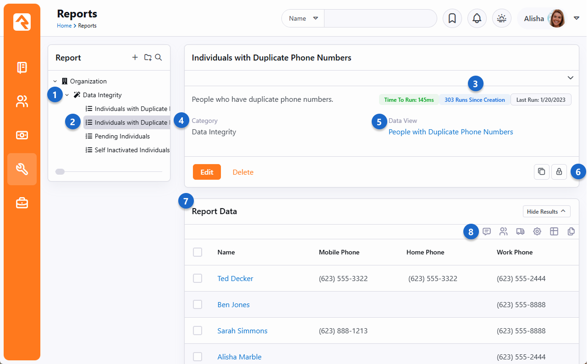This screenshot has width=588, height=364.
Task: Check the box next to Ben Jones
Action: [x=198, y=304]
